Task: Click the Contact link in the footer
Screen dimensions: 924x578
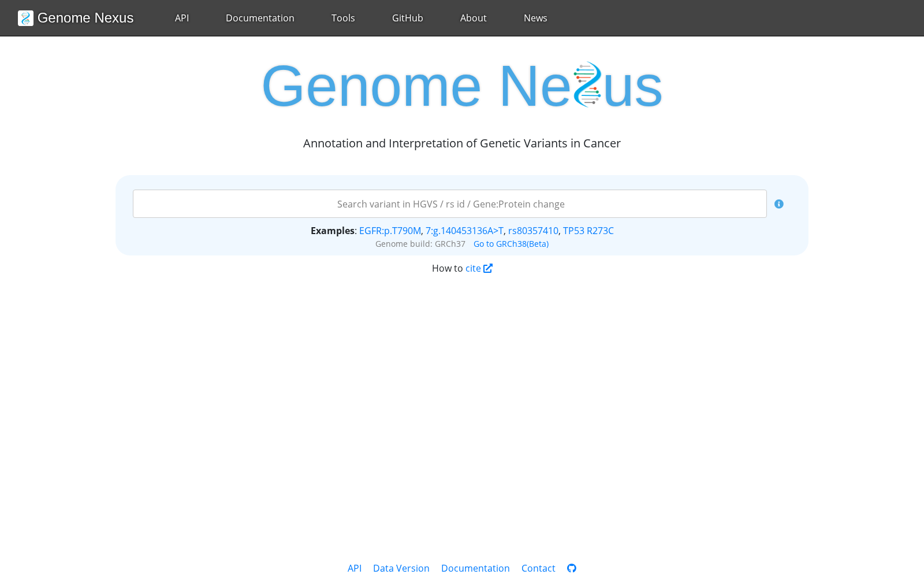Action: 538,568
